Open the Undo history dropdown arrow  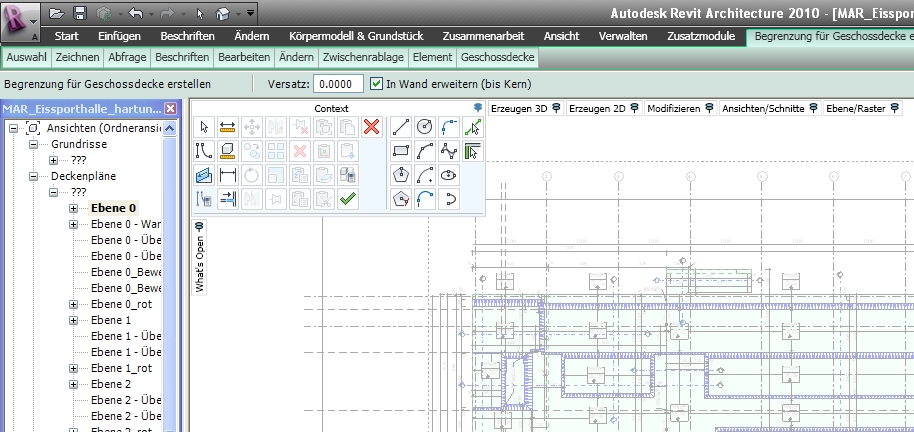[152, 13]
